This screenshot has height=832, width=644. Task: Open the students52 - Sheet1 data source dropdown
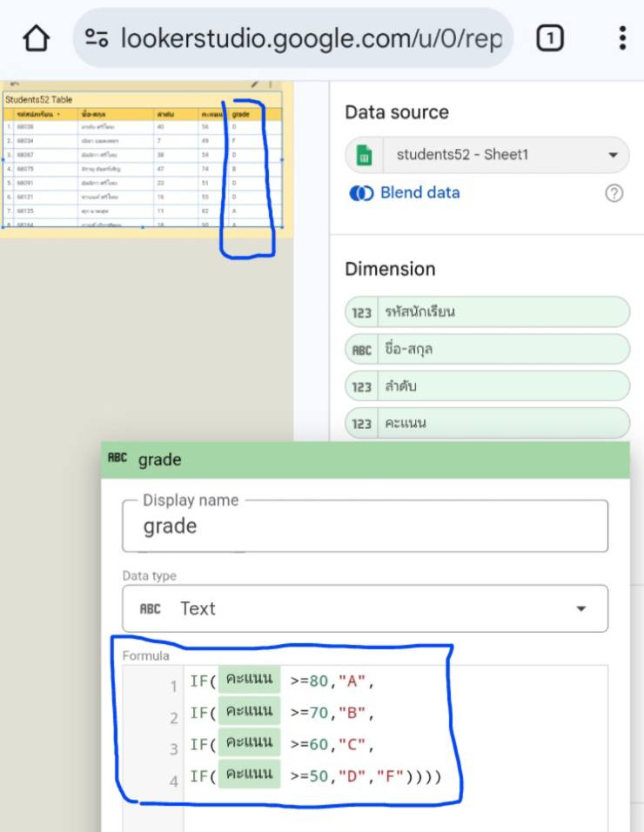click(613, 156)
